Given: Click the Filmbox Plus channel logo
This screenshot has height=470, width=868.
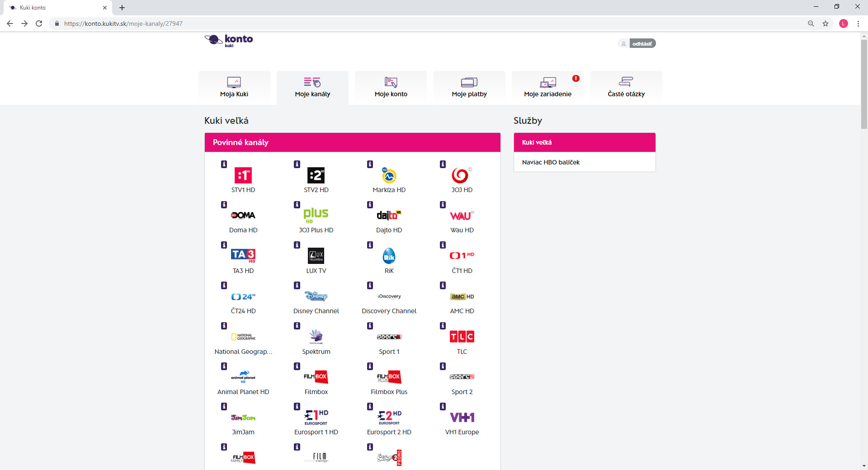Looking at the screenshot, I should tap(389, 377).
